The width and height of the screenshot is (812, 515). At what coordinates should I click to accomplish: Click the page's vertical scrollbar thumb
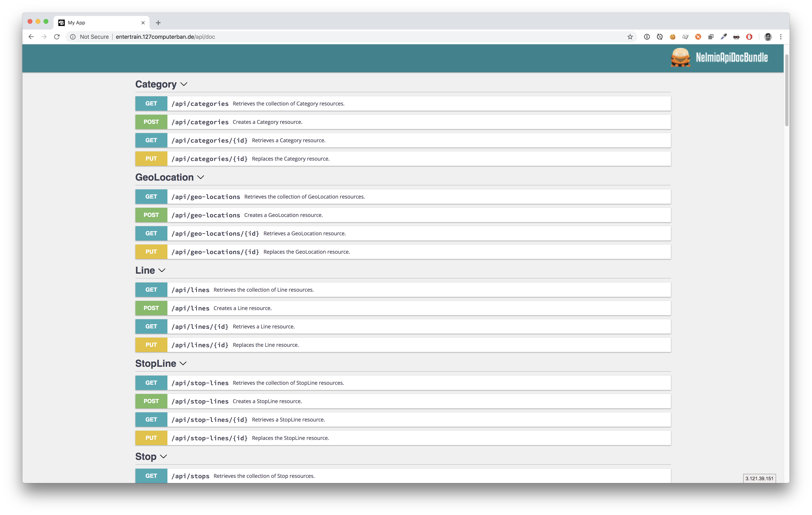tap(786, 90)
